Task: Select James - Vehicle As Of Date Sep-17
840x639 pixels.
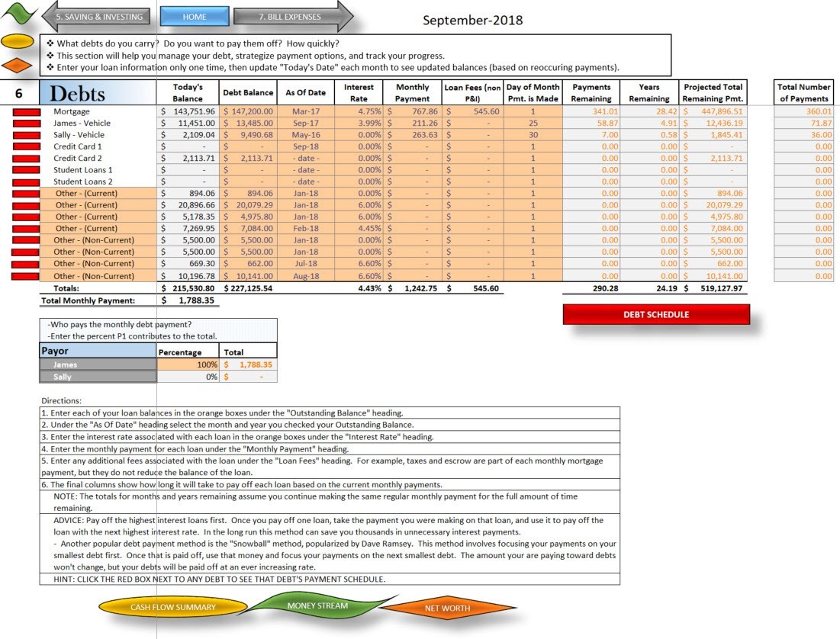Action: [305, 124]
